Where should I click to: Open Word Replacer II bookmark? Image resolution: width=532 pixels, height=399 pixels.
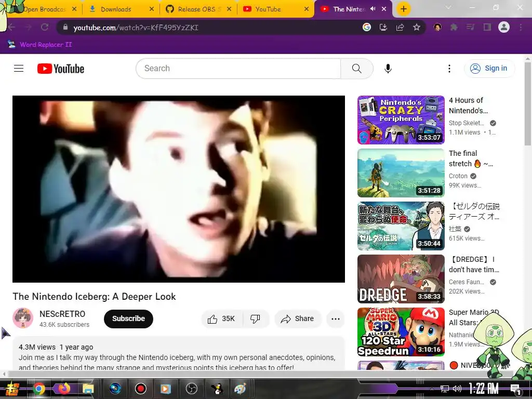click(40, 45)
